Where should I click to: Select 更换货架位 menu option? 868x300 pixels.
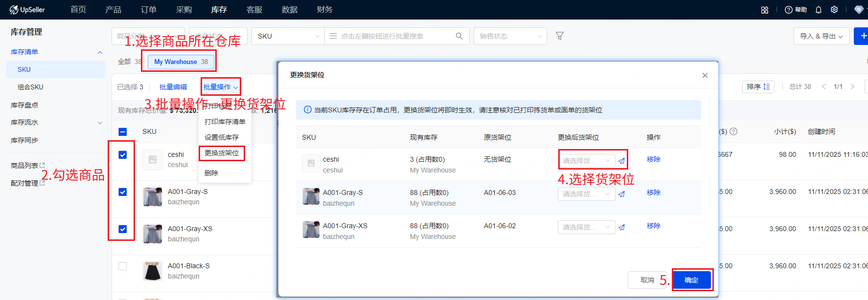[x=222, y=153]
